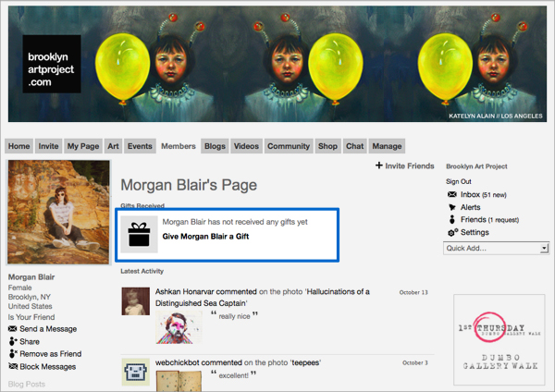Click the Remove as Friend icon

13,353
